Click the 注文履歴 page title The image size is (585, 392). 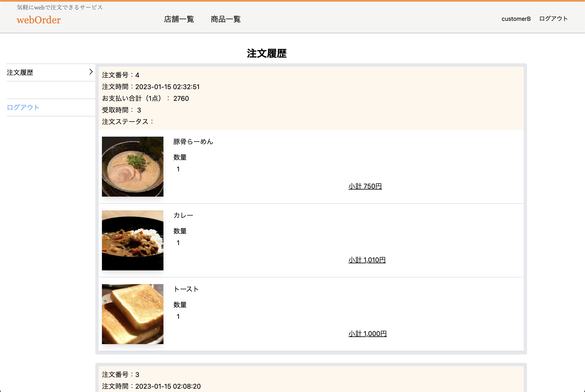point(266,53)
